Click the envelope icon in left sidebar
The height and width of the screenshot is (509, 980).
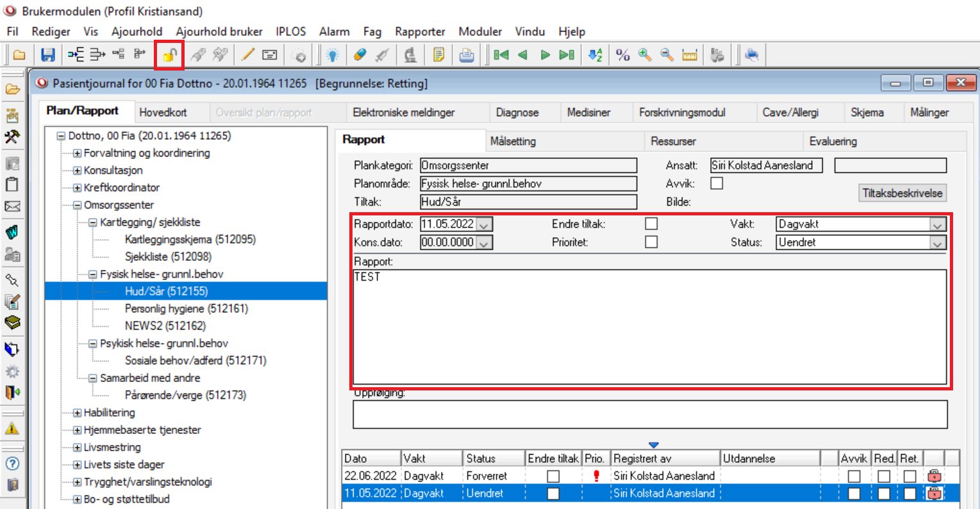point(12,206)
